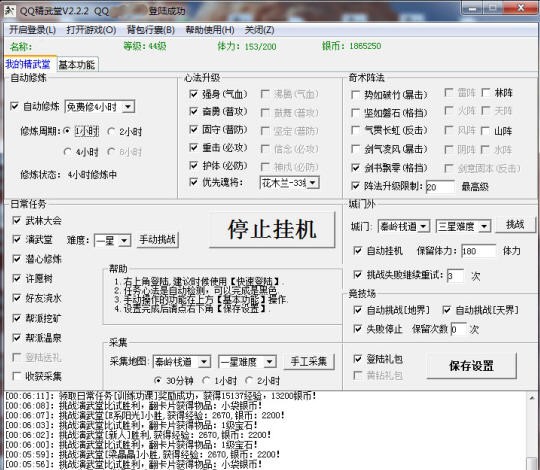
Task: Click the 保存设置 button
Action: click(x=471, y=366)
